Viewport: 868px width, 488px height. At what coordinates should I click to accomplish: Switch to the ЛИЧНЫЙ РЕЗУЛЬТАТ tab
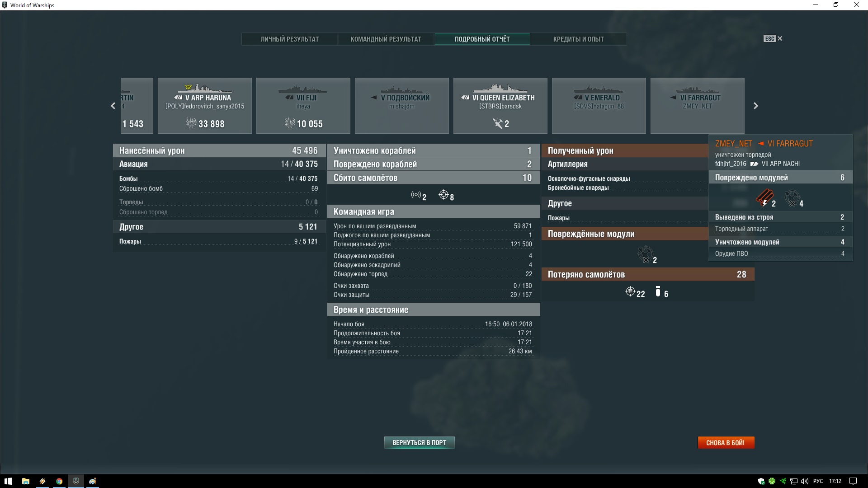coord(289,39)
